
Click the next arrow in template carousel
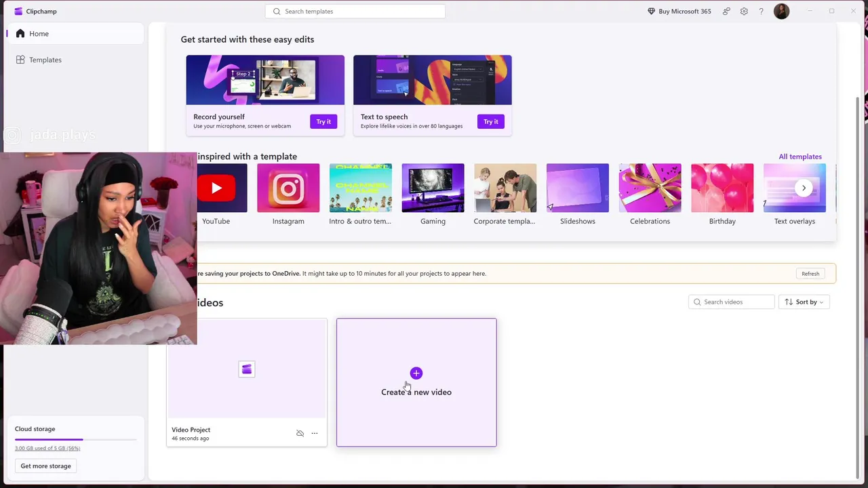tap(804, 188)
